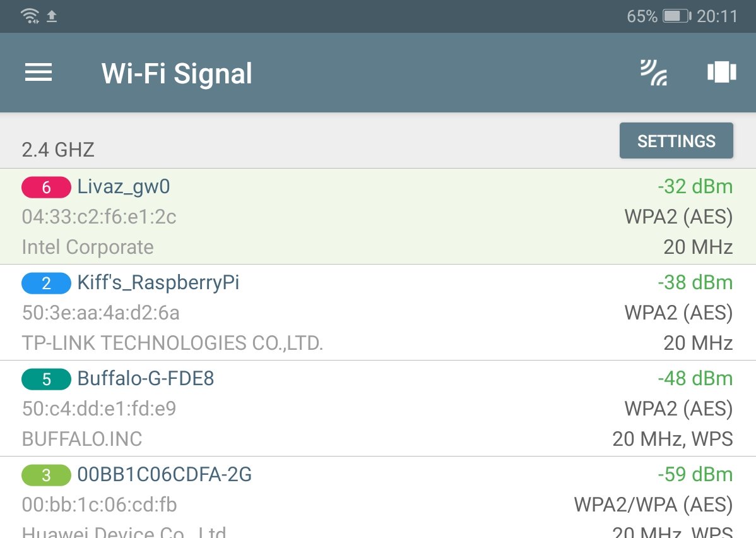Screen dimensions: 756x538
Task: Open the hamburger navigation menu
Action: tap(38, 73)
